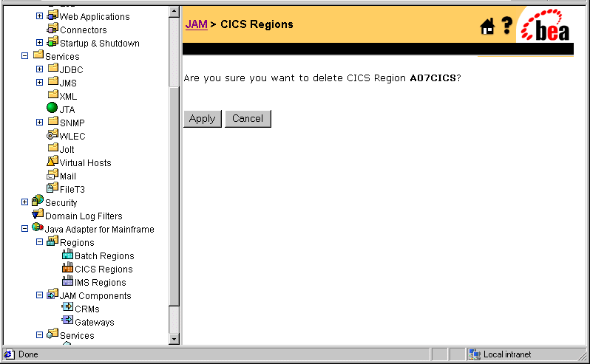This screenshot has width=590, height=364.
Task: Open CICS Regions in the tree
Action: click(x=104, y=269)
